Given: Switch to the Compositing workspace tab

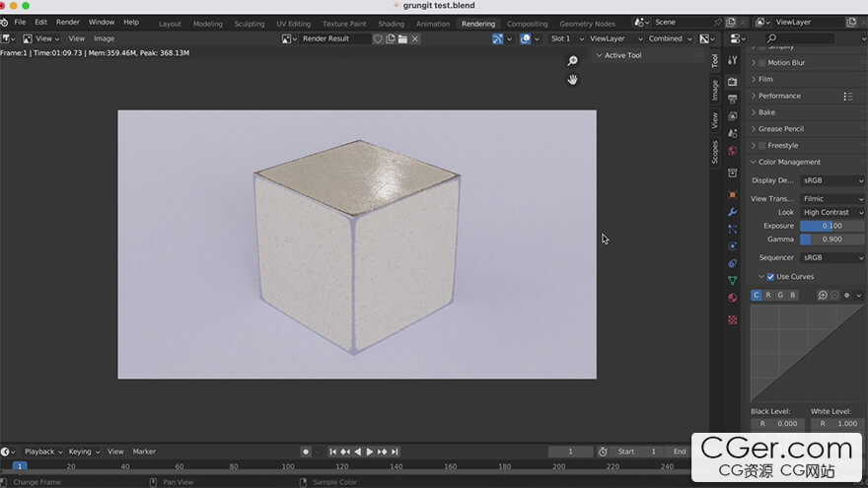Looking at the screenshot, I should pos(527,24).
